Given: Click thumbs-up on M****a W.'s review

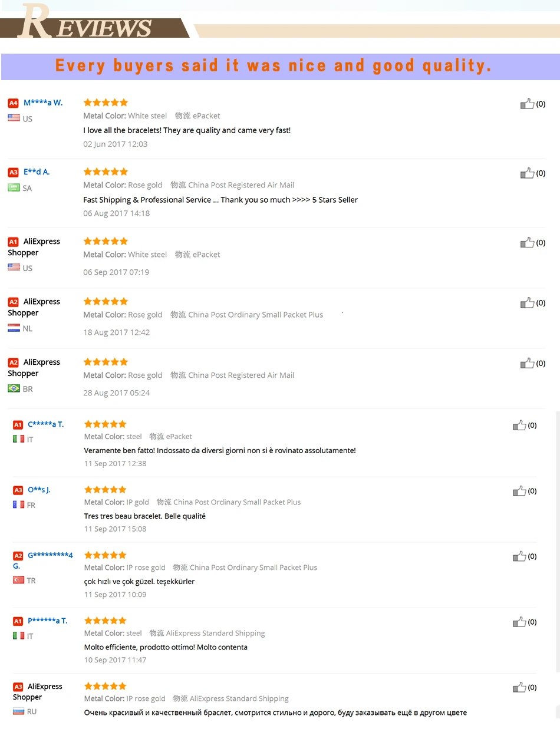Looking at the screenshot, I should (x=527, y=104).
